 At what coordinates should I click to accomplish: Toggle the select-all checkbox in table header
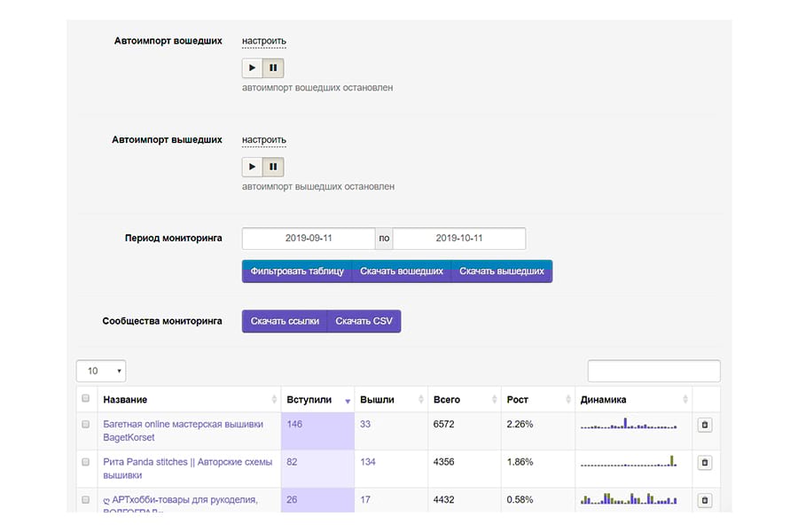[x=85, y=399]
